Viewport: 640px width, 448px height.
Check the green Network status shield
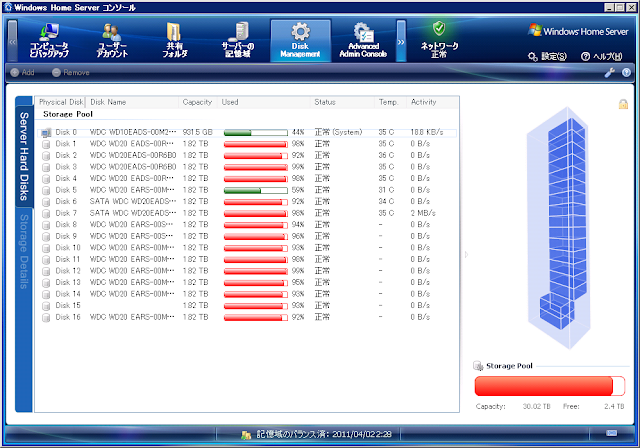pyautogui.click(x=439, y=29)
